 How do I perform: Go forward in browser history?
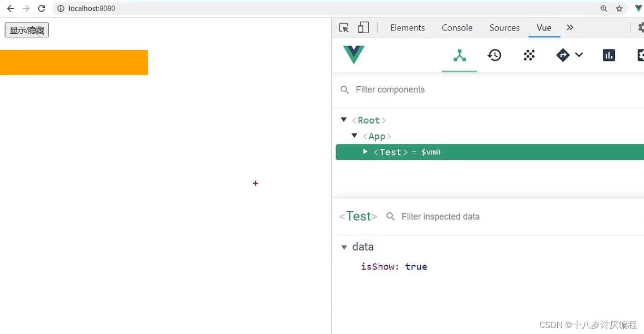coord(26,8)
